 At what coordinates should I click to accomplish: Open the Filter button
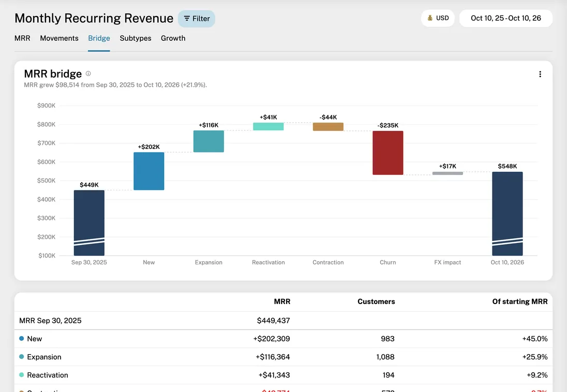tap(197, 19)
